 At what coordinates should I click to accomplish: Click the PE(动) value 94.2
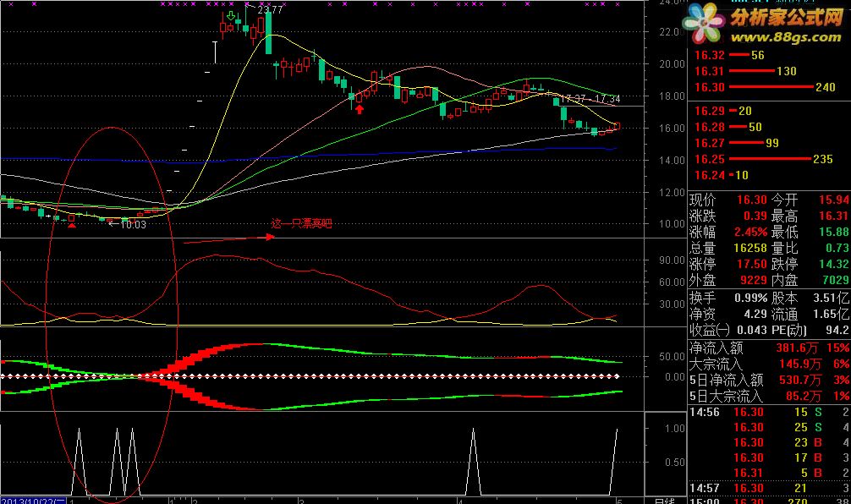coord(837,329)
